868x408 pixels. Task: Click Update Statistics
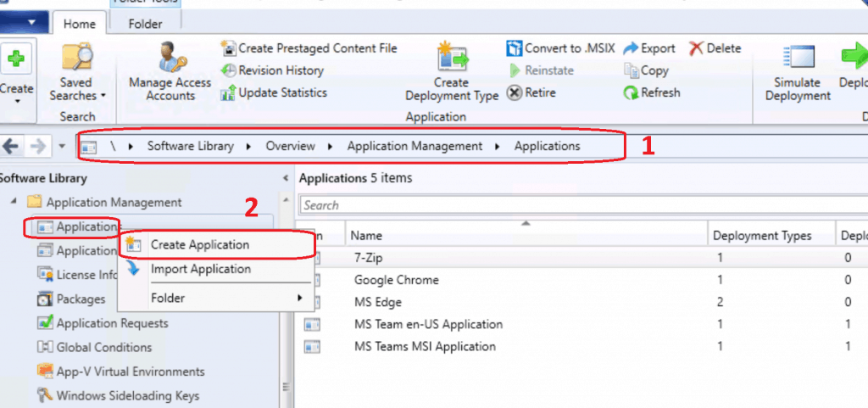tap(274, 92)
